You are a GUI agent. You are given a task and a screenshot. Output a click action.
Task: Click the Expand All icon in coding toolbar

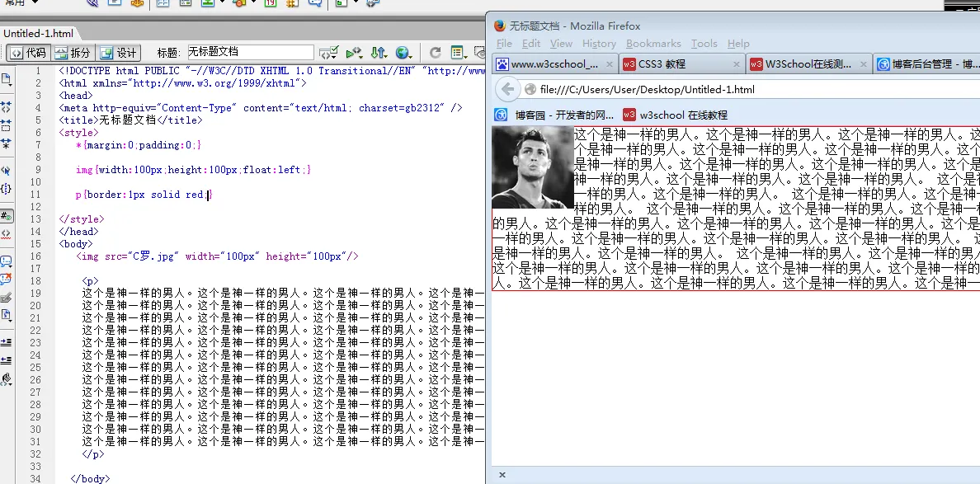tap(7, 143)
